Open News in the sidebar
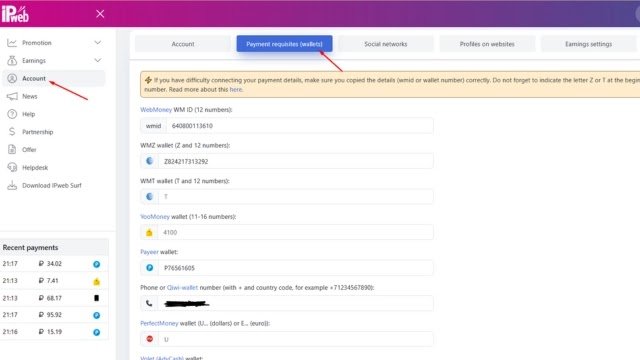640x360 pixels. point(54,96)
